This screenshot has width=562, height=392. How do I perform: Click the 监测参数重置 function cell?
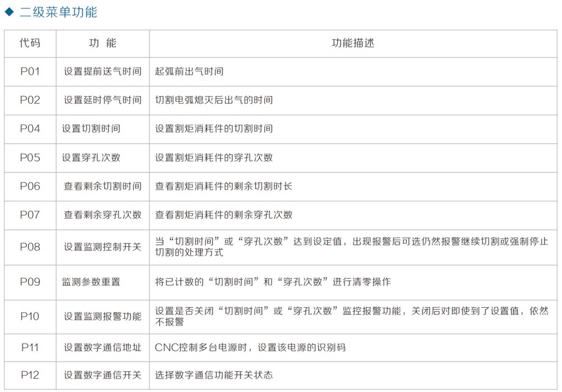91,281
